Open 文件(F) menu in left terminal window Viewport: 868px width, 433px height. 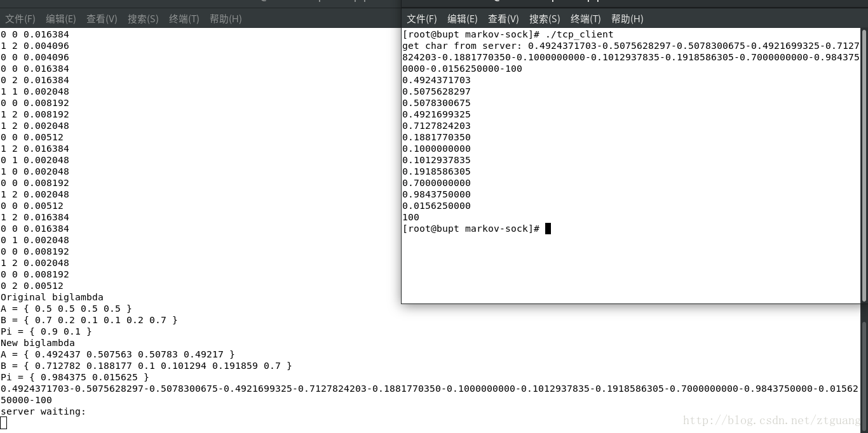[x=20, y=19]
